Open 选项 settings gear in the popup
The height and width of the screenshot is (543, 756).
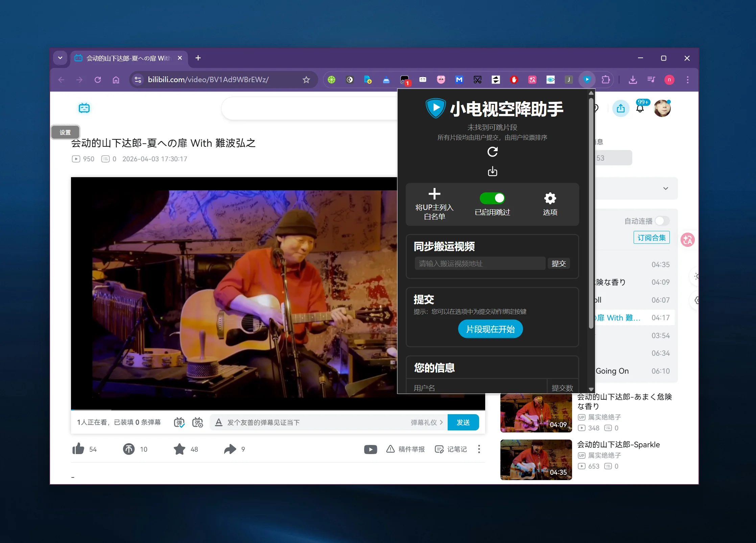coord(550,198)
